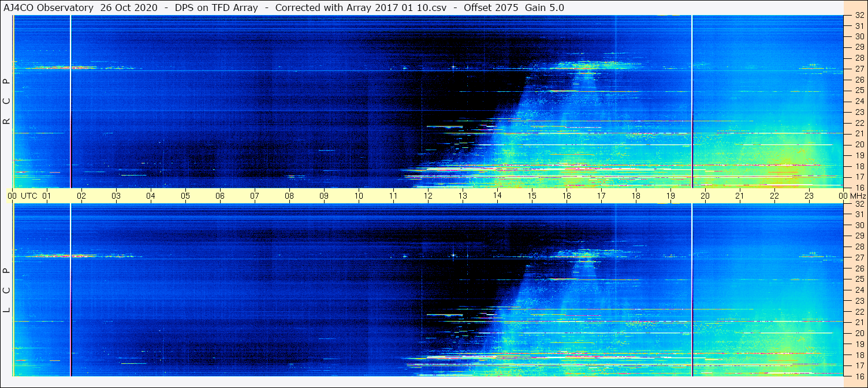Viewport: 868px width, 388px height.
Task: Click the 12 UTC hour mark on time axis
Action: 428,196
